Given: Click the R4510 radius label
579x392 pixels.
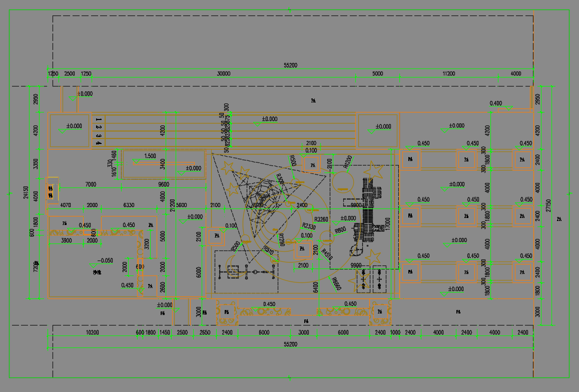Looking at the screenshot, I should coord(326,254).
